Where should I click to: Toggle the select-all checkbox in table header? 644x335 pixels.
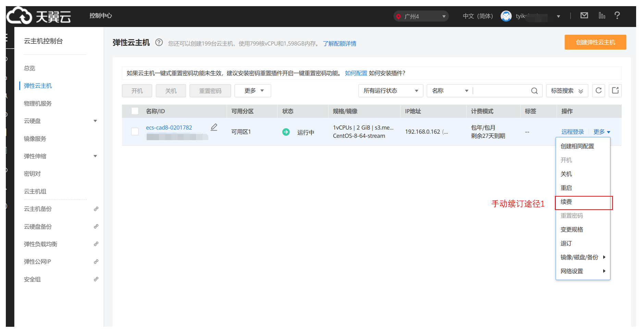tap(135, 111)
